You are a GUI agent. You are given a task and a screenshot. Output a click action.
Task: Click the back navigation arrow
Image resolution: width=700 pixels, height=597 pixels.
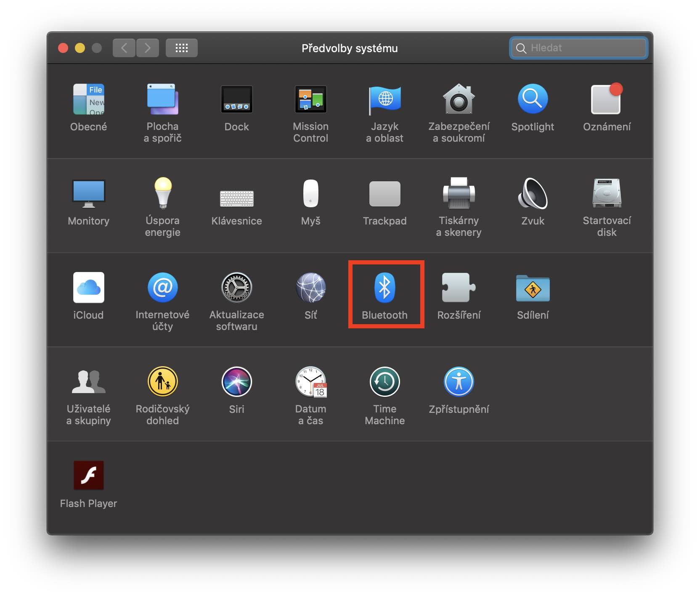click(124, 48)
